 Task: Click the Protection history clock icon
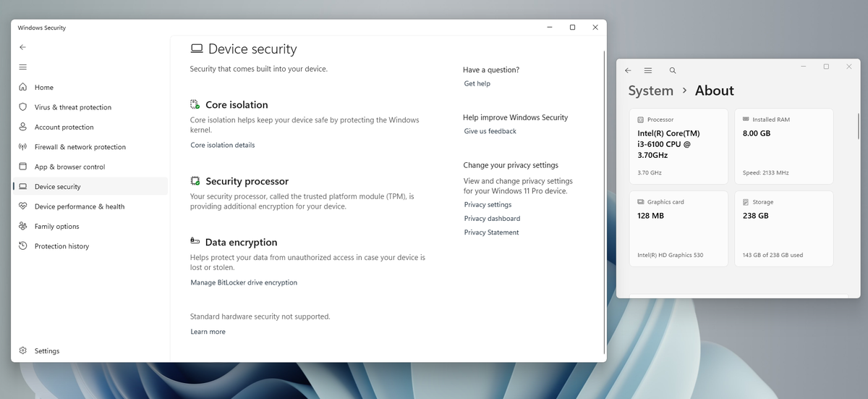22,246
